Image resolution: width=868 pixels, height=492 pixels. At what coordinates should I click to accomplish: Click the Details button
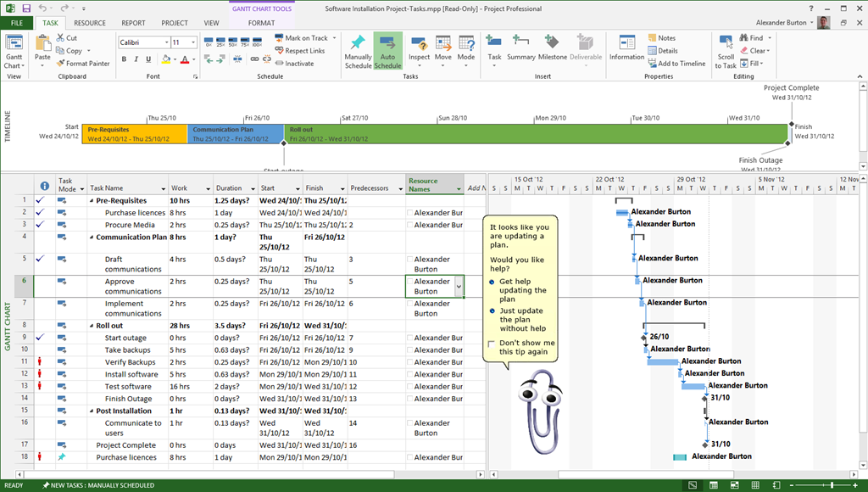(x=663, y=50)
